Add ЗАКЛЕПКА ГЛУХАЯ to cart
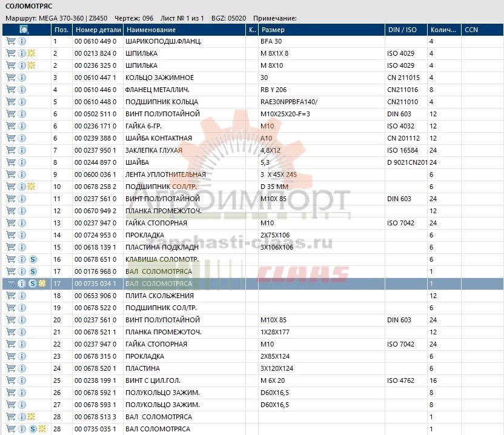 tap(11, 150)
